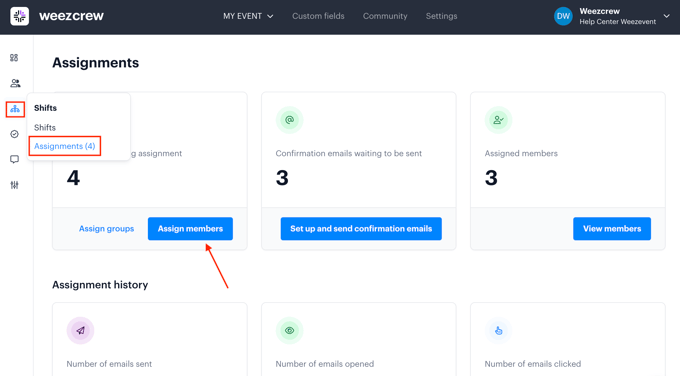The image size is (680, 376).
Task: Open the sliders settings icon in sidebar
Action: click(14, 185)
